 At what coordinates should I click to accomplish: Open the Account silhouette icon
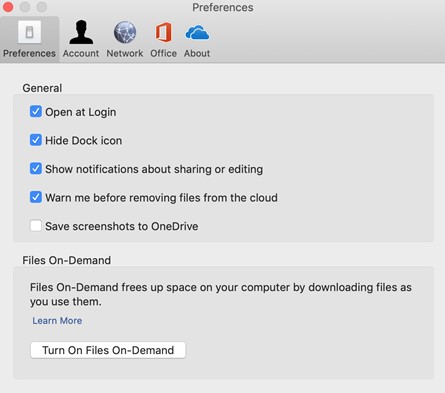pyautogui.click(x=81, y=32)
